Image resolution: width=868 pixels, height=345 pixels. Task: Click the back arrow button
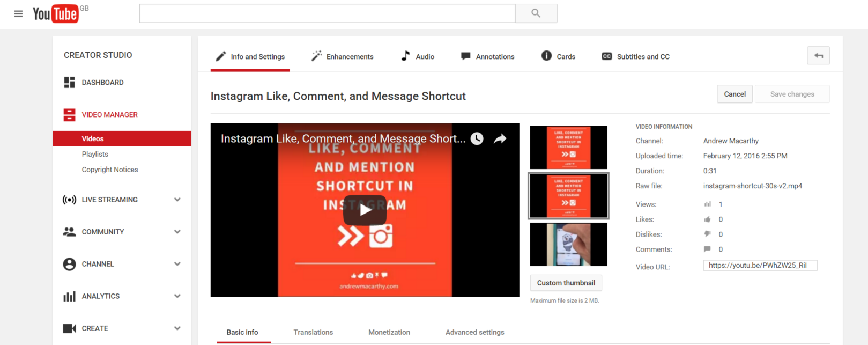click(818, 55)
